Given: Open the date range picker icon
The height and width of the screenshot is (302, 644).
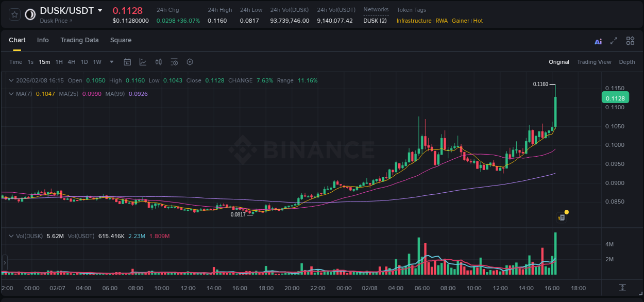Looking at the screenshot, I should pos(127,62).
